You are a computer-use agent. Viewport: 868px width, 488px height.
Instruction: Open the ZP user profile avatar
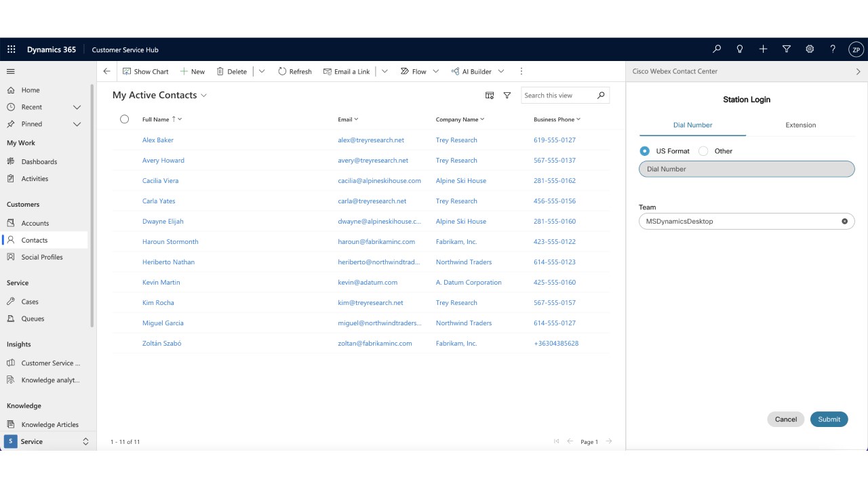[x=856, y=49]
